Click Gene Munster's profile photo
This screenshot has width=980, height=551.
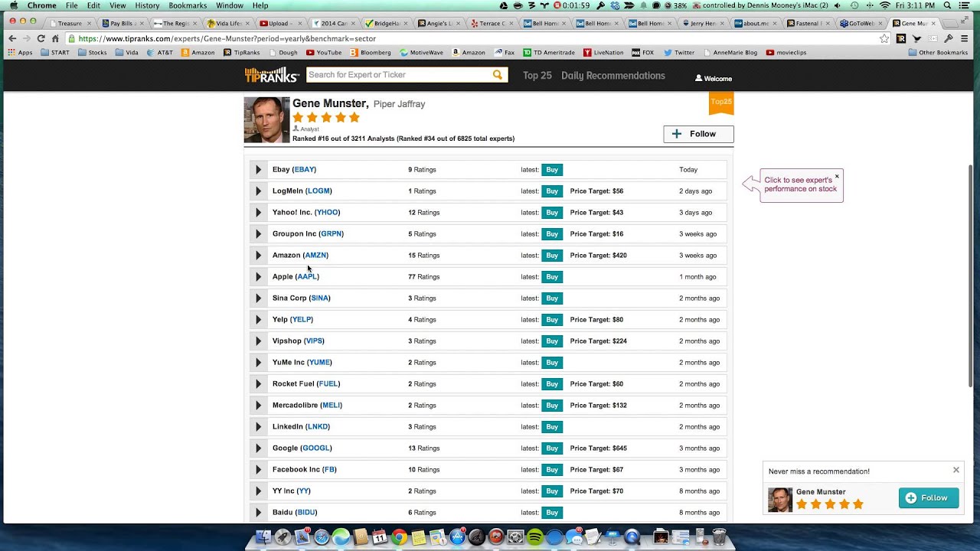click(266, 120)
